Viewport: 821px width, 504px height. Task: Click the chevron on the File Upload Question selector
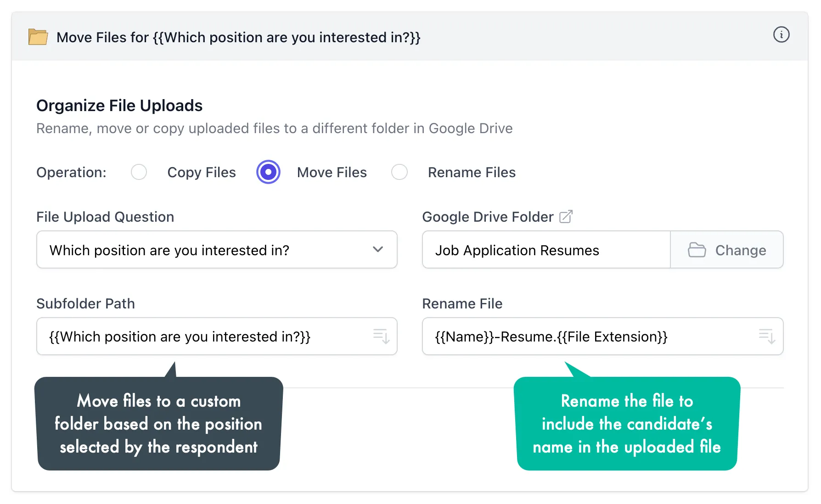point(378,250)
